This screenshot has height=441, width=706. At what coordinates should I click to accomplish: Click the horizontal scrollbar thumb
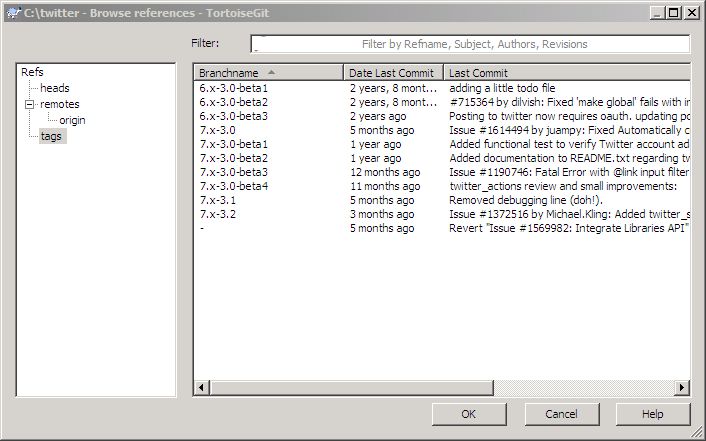[351, 387]
